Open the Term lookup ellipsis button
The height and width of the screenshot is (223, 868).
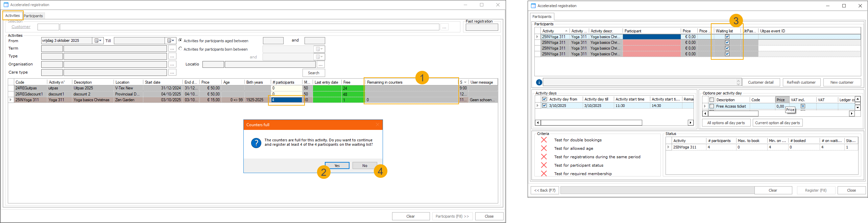pyautogui.click(x=172, y=49)
